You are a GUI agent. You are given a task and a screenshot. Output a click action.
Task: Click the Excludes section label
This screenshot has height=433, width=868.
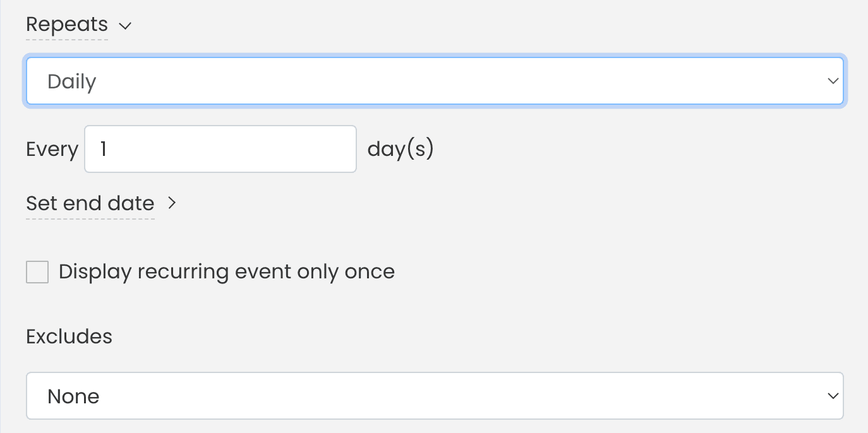coord(69,336)
